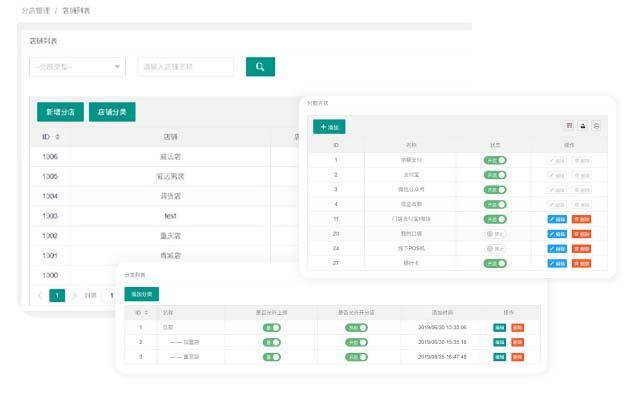Go to next page with pagination arrow
Viewport: 640px width, 409px height.
click(74, 295)
